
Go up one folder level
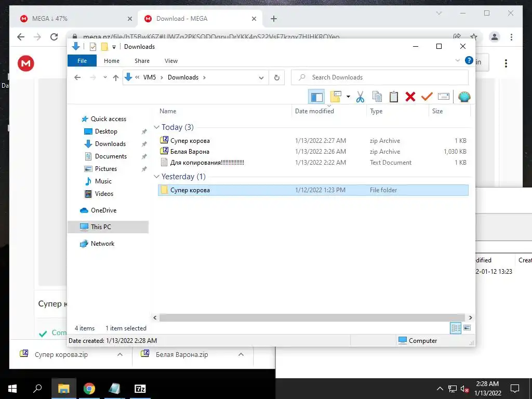116,78
